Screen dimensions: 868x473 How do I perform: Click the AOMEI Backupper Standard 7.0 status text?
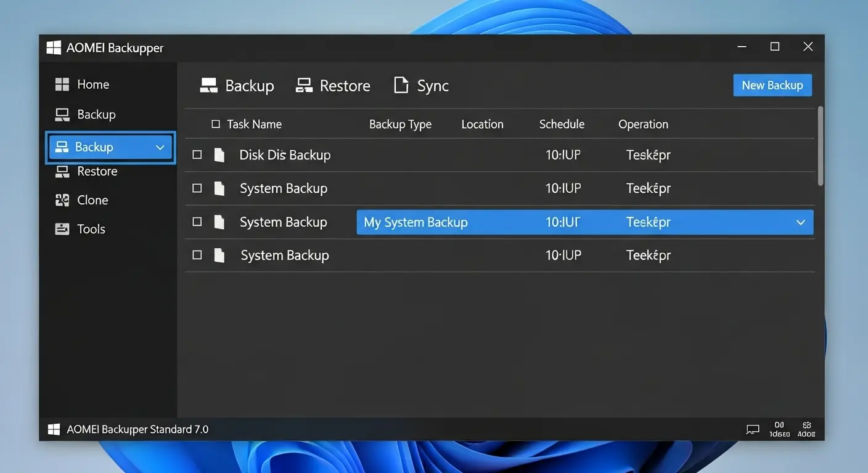pos(137,429)
